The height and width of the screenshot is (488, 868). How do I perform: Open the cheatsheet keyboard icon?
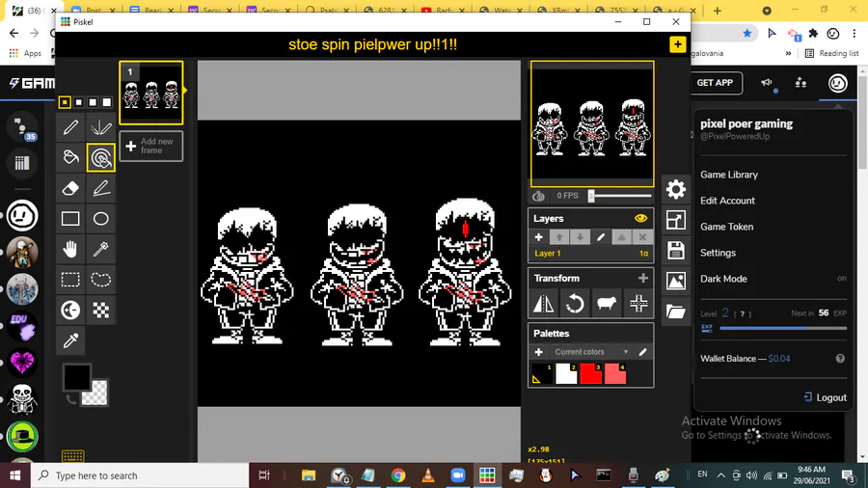(73, 456)
